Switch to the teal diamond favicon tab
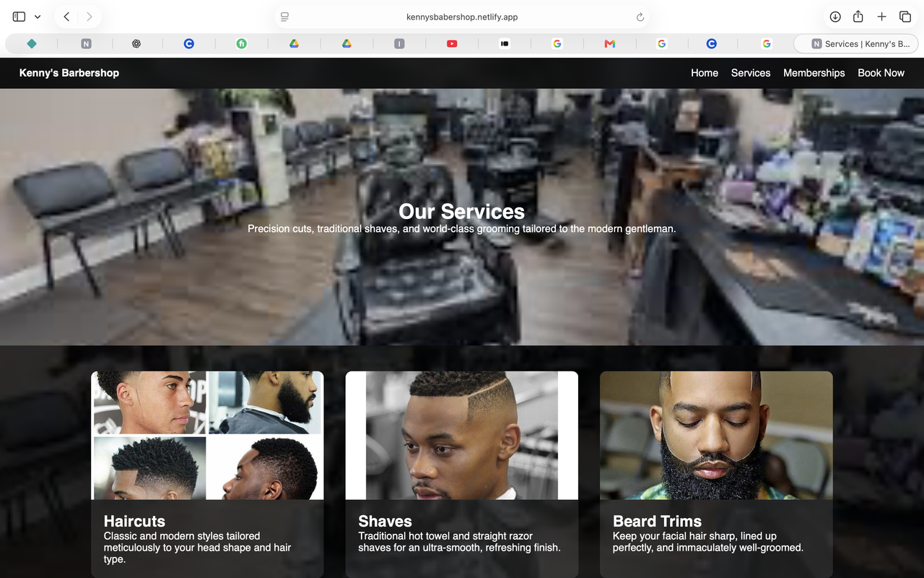Screen dimensions: 924x578 click(32, 43)
